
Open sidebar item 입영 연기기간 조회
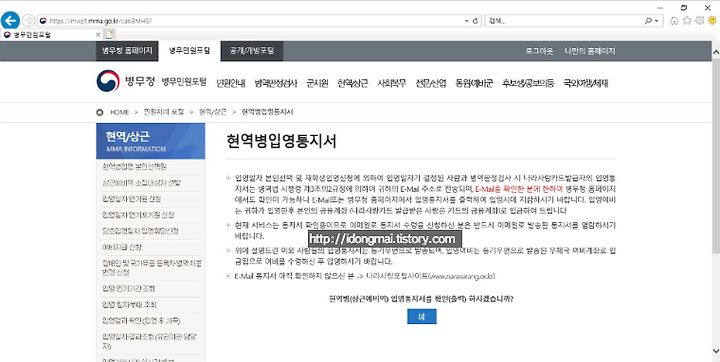[x=129, y=288]
